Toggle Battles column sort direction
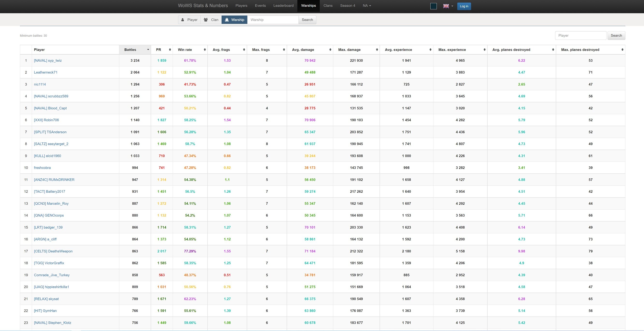The image size is (644, 331). point(148,50)
